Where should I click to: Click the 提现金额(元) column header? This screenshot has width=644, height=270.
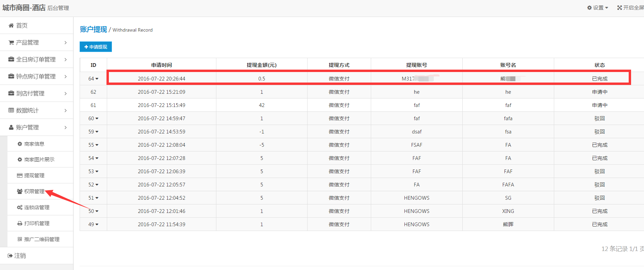pyautogui.click(x=262, y=65)
